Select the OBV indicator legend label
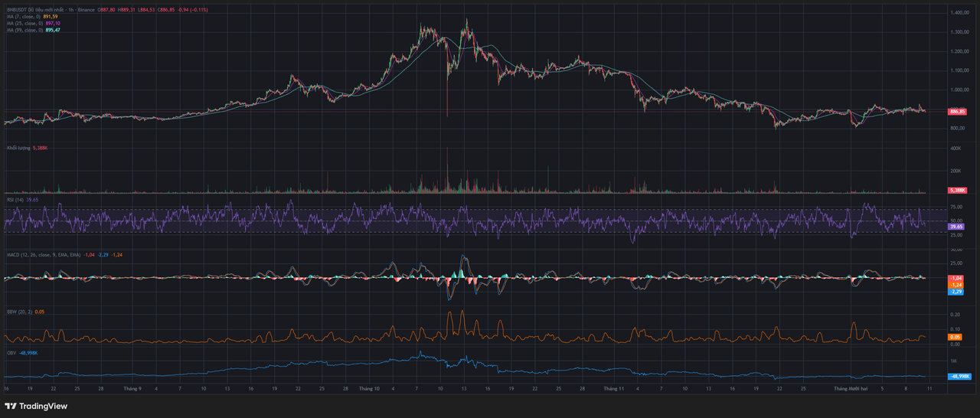 point(11,353)
